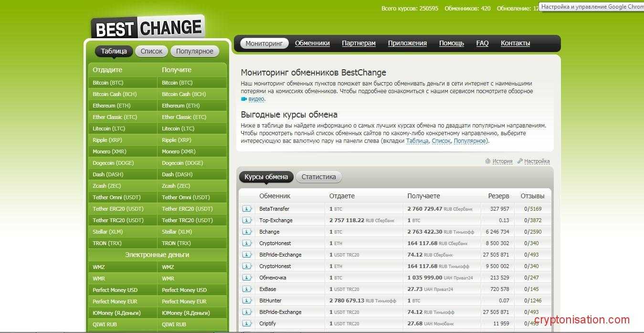Open the Контакты menu item

click(515, 43)
